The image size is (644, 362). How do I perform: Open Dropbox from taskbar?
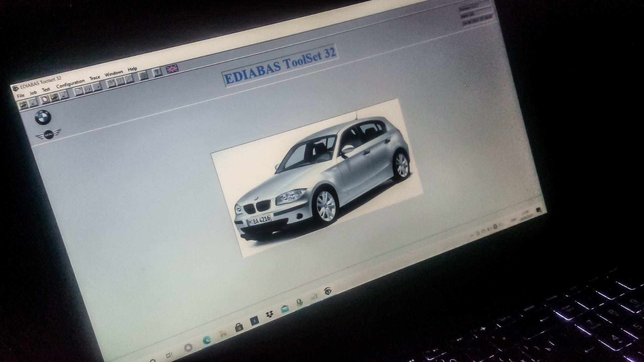269,314
